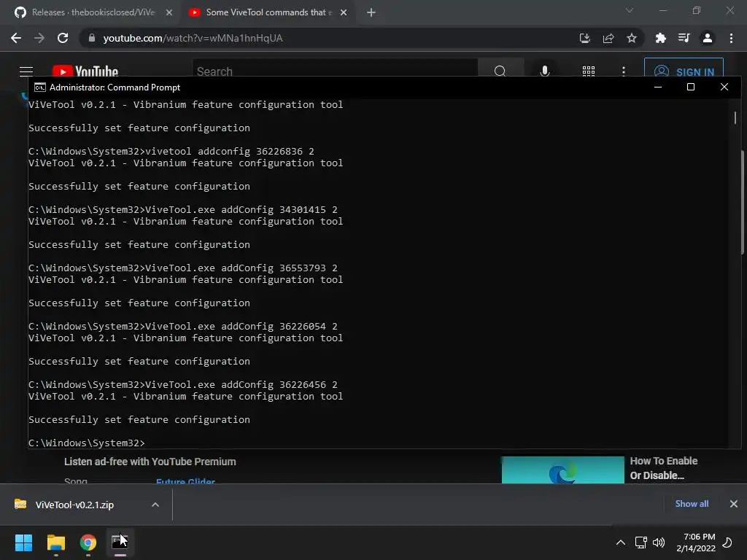Open the ViVeTool GitHub zip file icon
This screenshot has height=560, width=747.
pyautogui.click(x=20, y=504)
